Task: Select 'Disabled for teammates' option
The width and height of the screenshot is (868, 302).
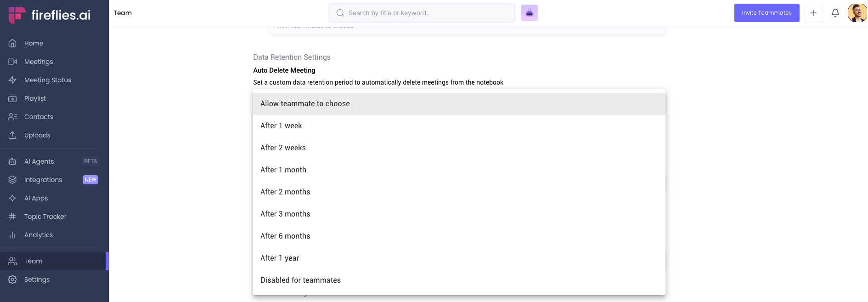Action: (300, 280)
